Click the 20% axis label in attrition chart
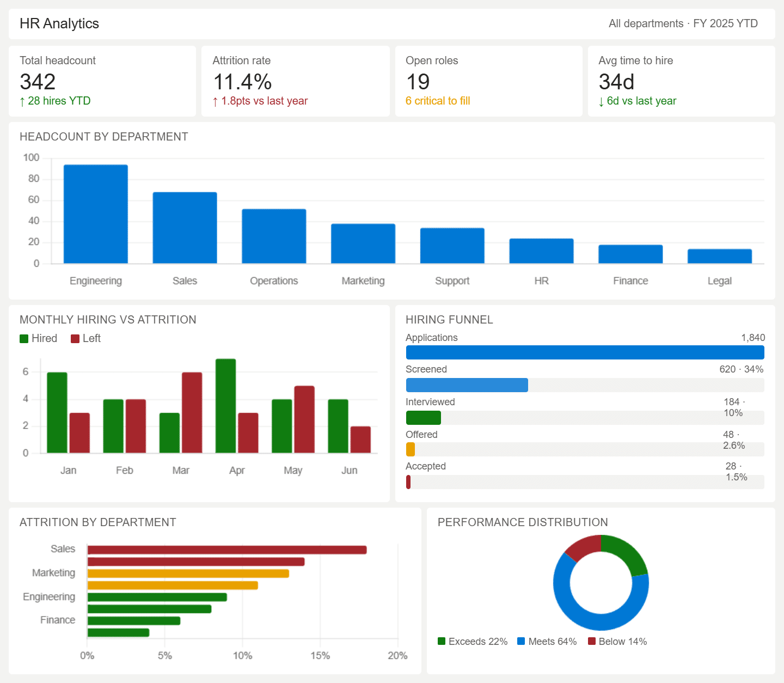This screenshot has height=683, width=784. coord(397,656)
